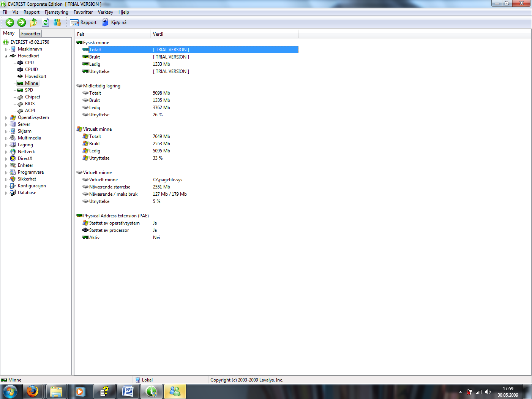Open Firefox from the taskbar
The image size is (532, 399).
(x=33, y=391)
